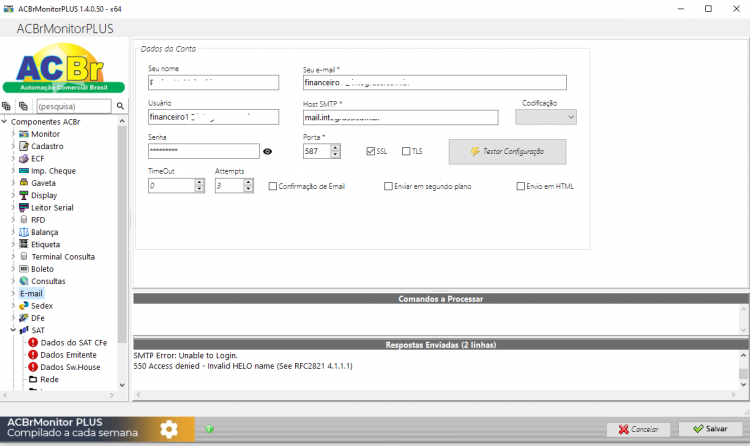Open the Codificação dropdown
The width and height of the screenshot is (750, 446).
tap(546, 117)
